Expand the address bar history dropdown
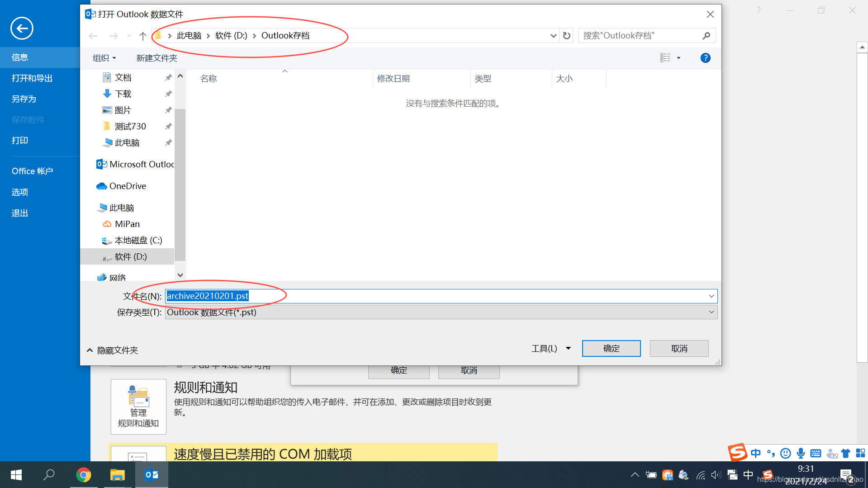This screenshot has width=868, height=488. coord(553,36)
